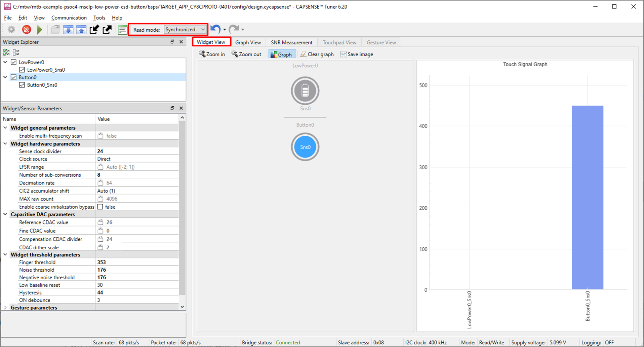
Task: Click the parameters scrollbar up arrow
Action: point(182,117)
